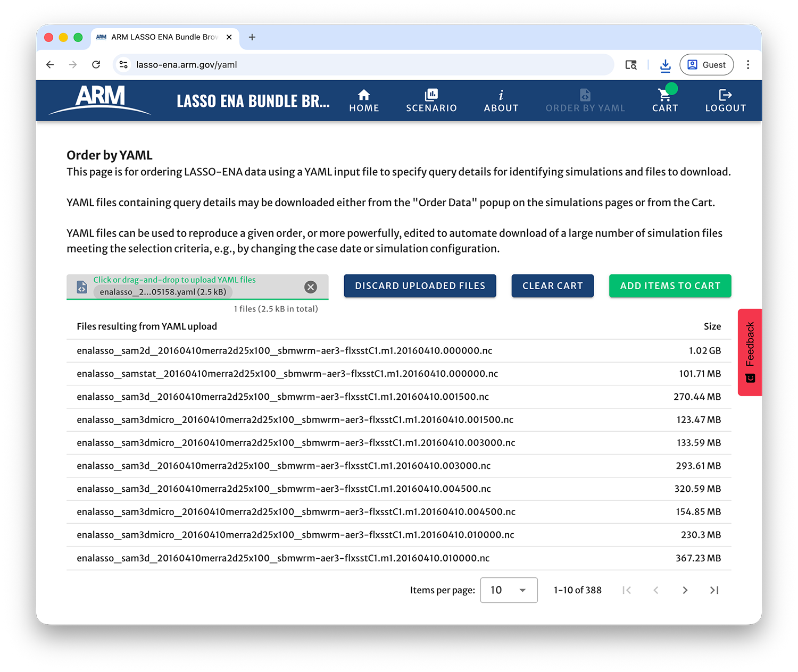The height and width of the screenshot is (672, 798).
Task: Click the ARM logo in the navigation bar
Action: [x=99, y=100]
